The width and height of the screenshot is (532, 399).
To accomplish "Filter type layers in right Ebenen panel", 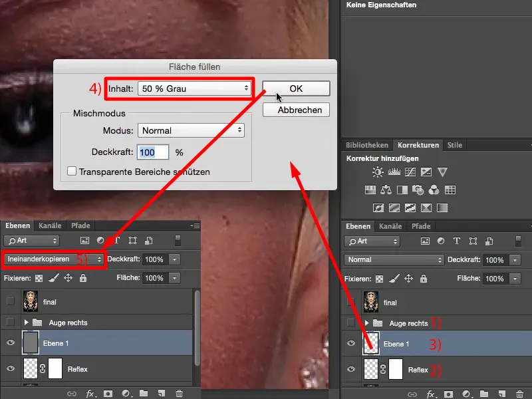I will (457, 241).
